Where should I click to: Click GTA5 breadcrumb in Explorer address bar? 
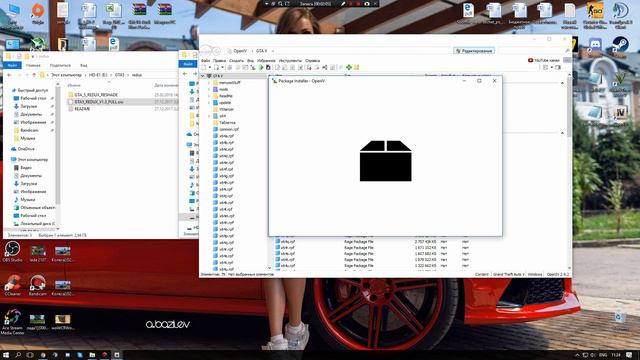point(119,75)
